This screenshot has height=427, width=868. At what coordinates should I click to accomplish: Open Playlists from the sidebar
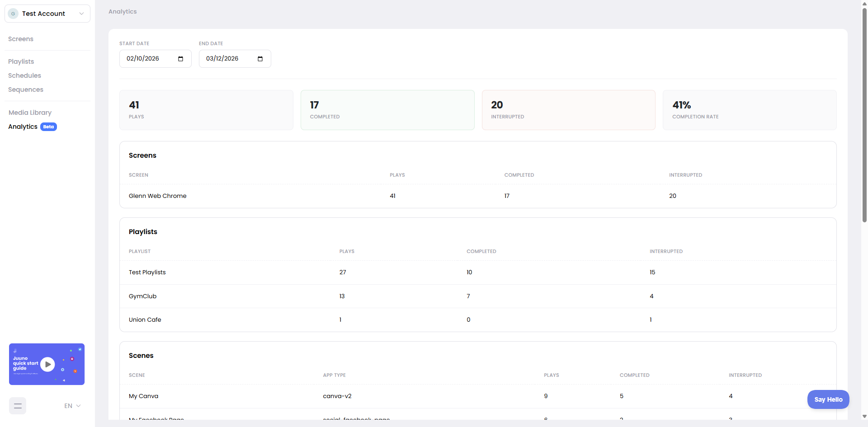tap(21, 61)
